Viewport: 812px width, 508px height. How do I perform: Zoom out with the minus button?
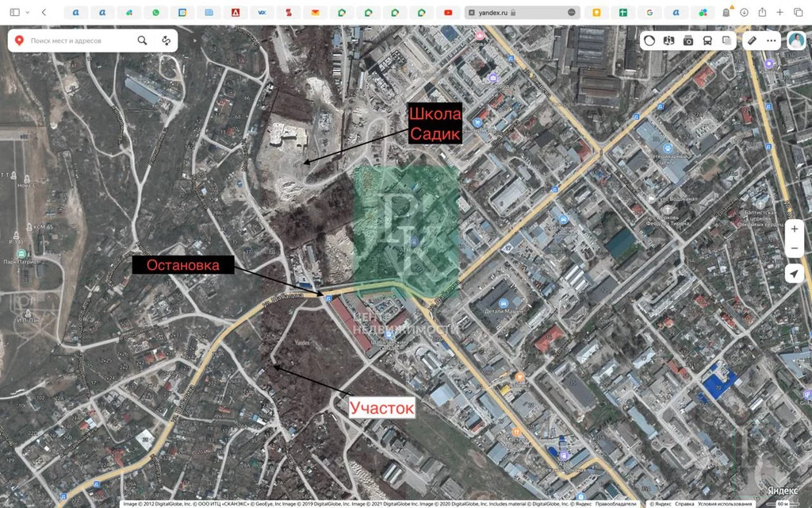[x=795, y=248]
